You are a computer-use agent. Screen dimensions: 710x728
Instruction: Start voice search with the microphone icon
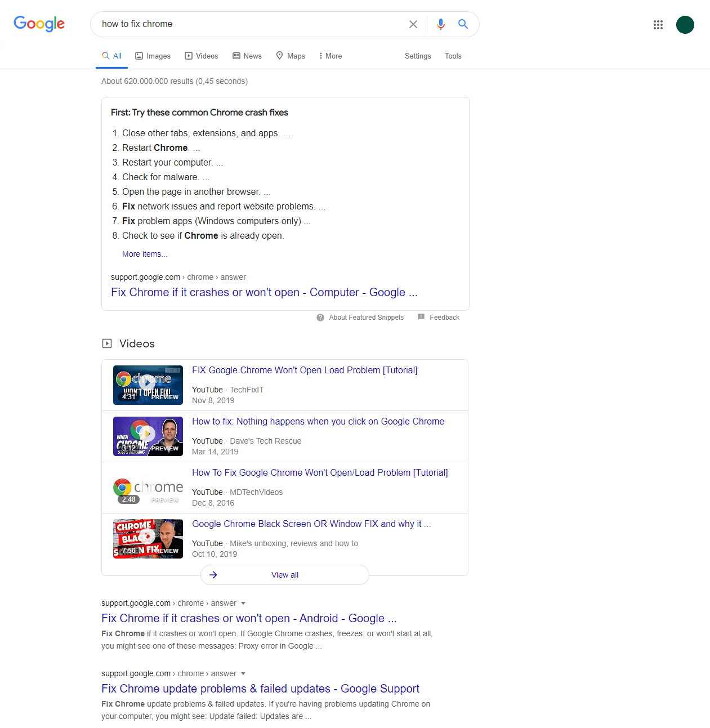tap(441, 24)
